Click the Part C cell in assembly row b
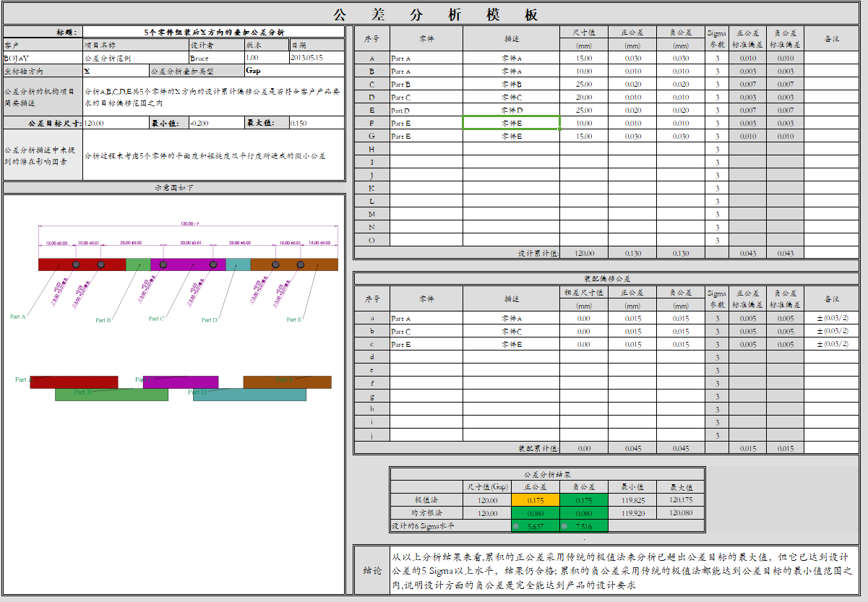Image resolution: width=868 pixels, height=602 pixels. point(426,331)
